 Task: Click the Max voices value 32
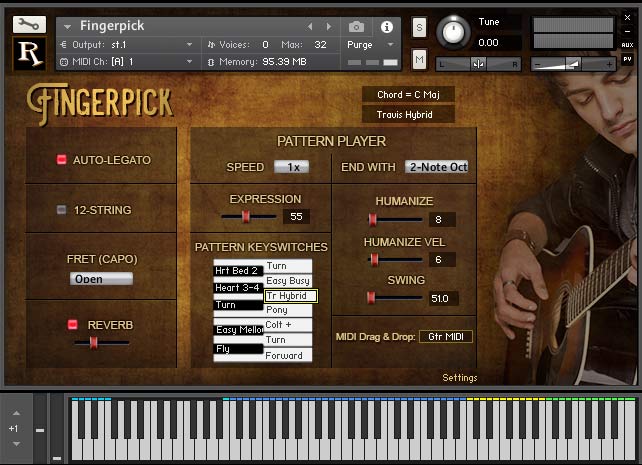point(320,45)
